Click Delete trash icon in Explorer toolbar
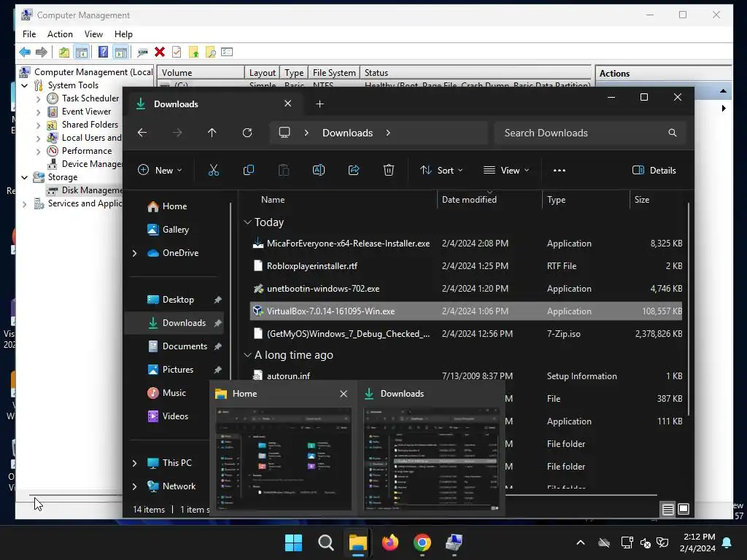 click(x=389, y=170)
